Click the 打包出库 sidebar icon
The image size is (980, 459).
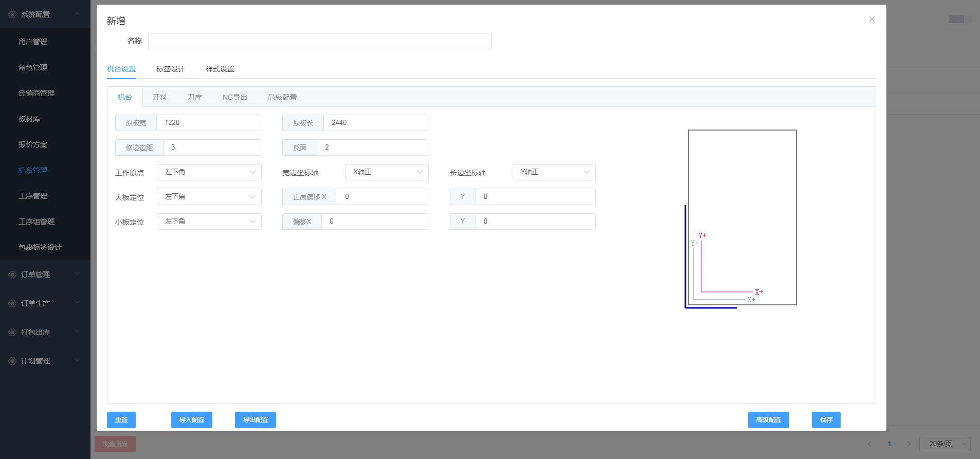click(12, 332)
